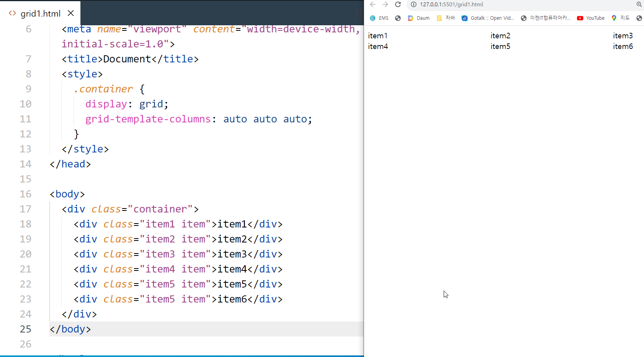Screen dimensions: 644x357
Task: Click the item4 div line in code
Action: tap(178, 269)
